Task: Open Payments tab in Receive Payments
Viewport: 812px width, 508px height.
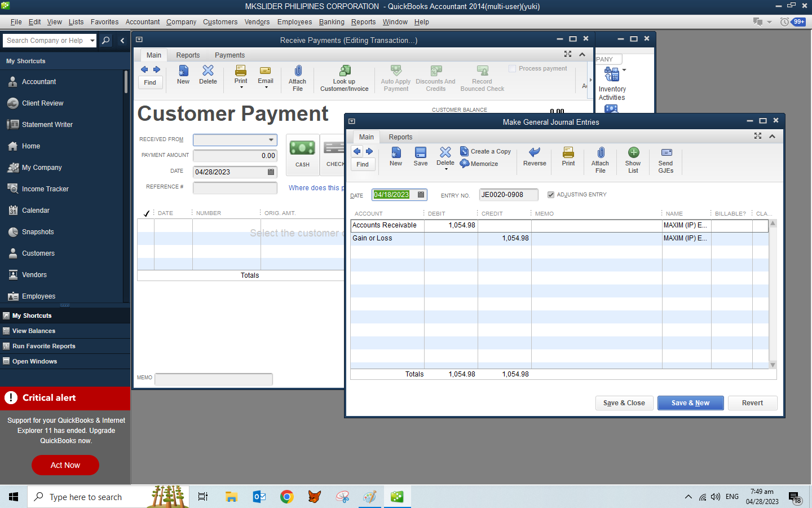Action: [230, 55]
